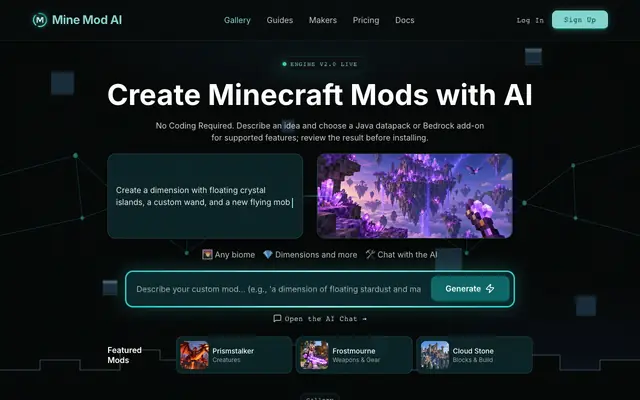The height and width of the screenshot is (400, 640).
Task: Open the Docs nav link
Action: pyautogui.click(x=404, y=20)
